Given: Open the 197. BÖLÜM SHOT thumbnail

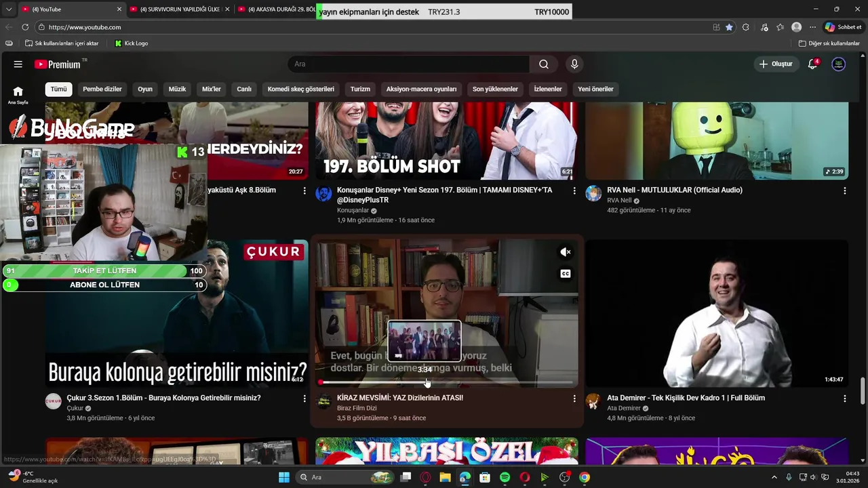Looking at the screenshot, I should [447, 141].
